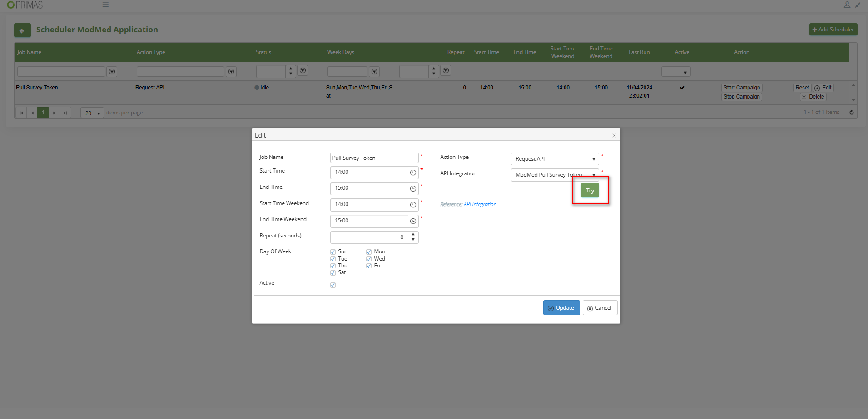This screenshot has height=419, width=868.
Task: Open the API Integration reference link
Action: (480, 205)
